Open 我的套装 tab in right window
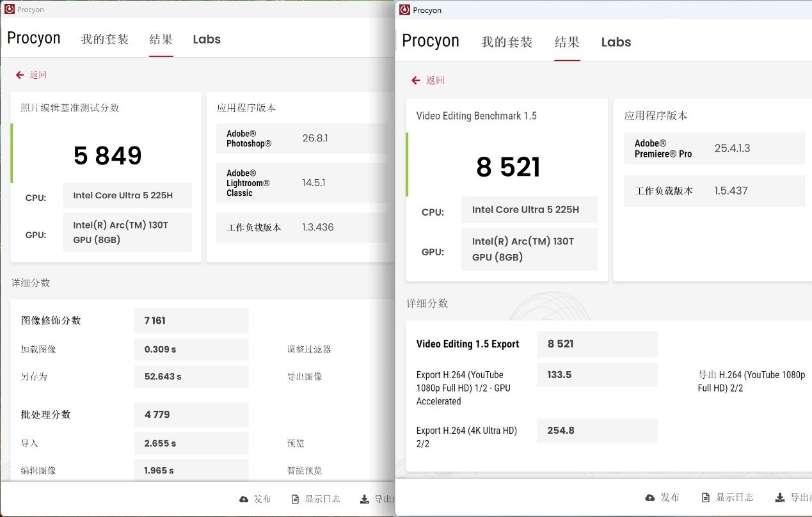This screenshot has width=812, height=517. 507,42
